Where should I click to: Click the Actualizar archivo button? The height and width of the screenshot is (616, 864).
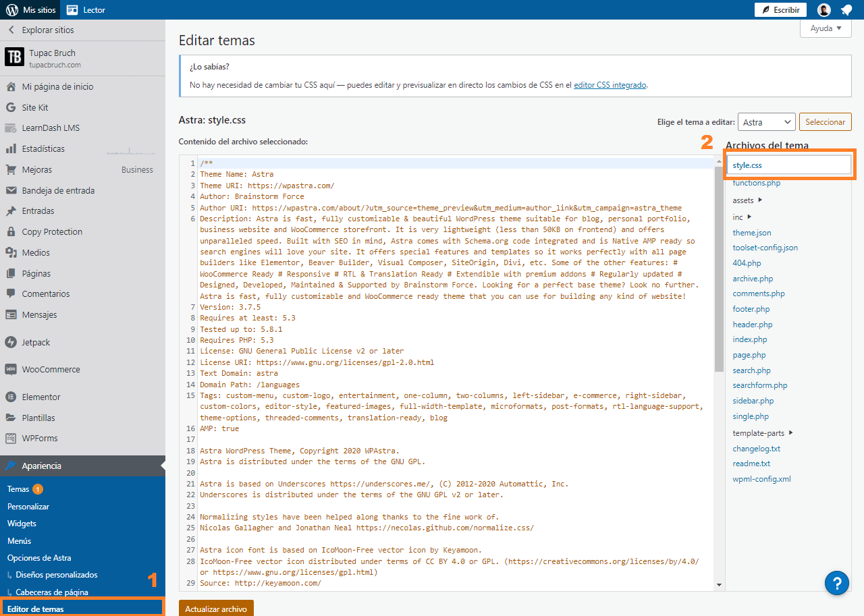pos(216,608)
